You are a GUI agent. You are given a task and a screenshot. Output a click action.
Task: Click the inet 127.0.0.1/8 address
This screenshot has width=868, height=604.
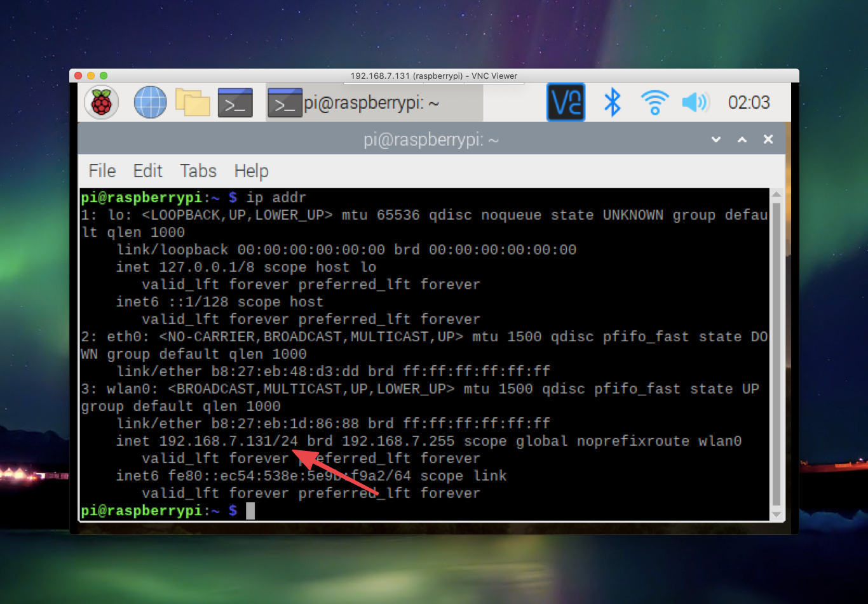(207, 267)
